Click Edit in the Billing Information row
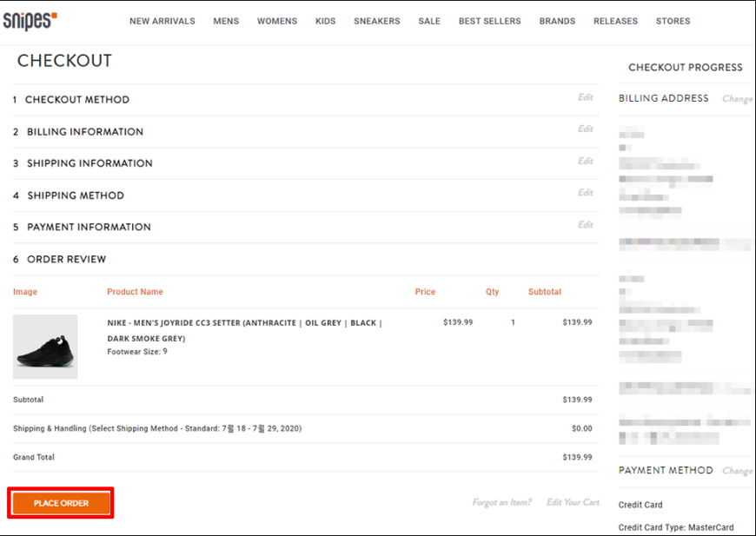 [586, 129]
